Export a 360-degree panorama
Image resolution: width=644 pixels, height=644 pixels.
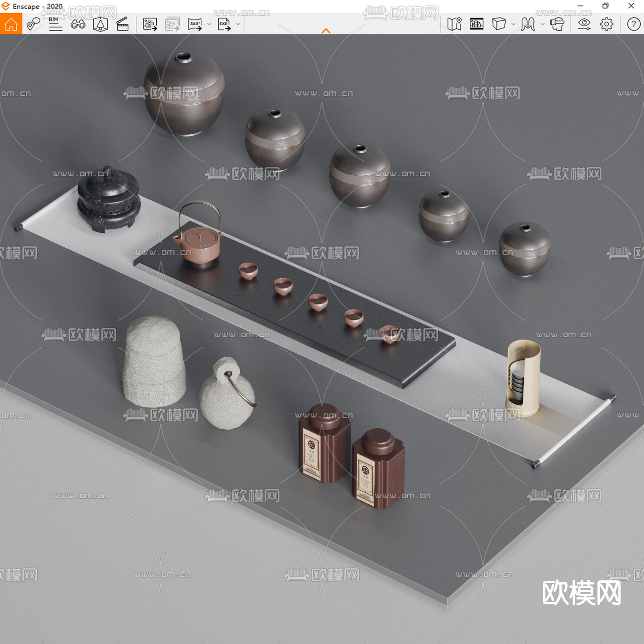[194, 24]
